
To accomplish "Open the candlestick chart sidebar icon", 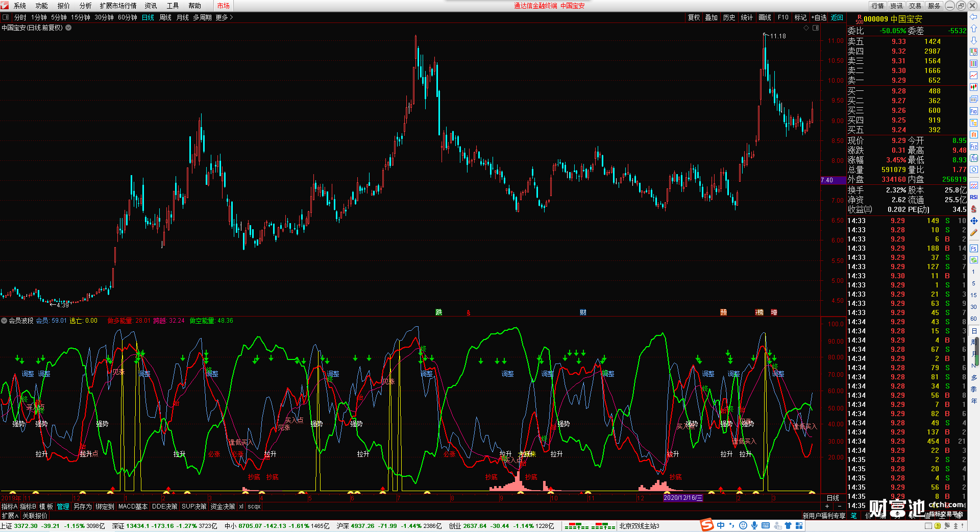I will 973,87.
